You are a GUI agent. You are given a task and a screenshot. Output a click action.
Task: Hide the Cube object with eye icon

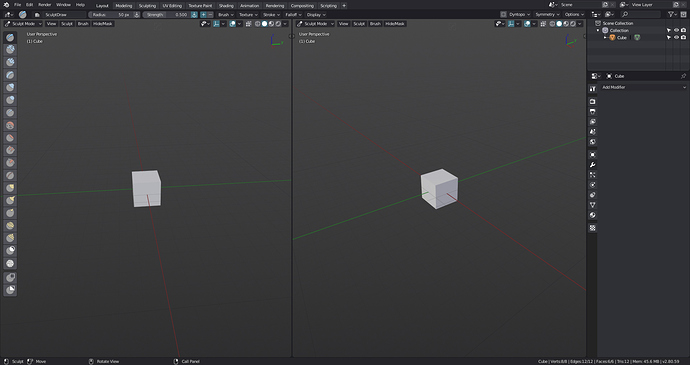pyautogui.click(x=676, y=37)
